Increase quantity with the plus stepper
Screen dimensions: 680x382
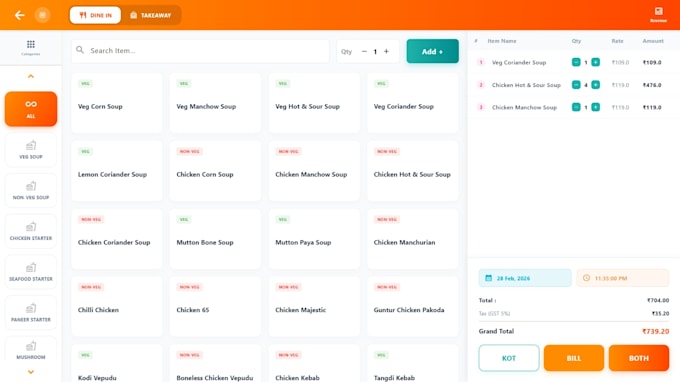[386, 51]
